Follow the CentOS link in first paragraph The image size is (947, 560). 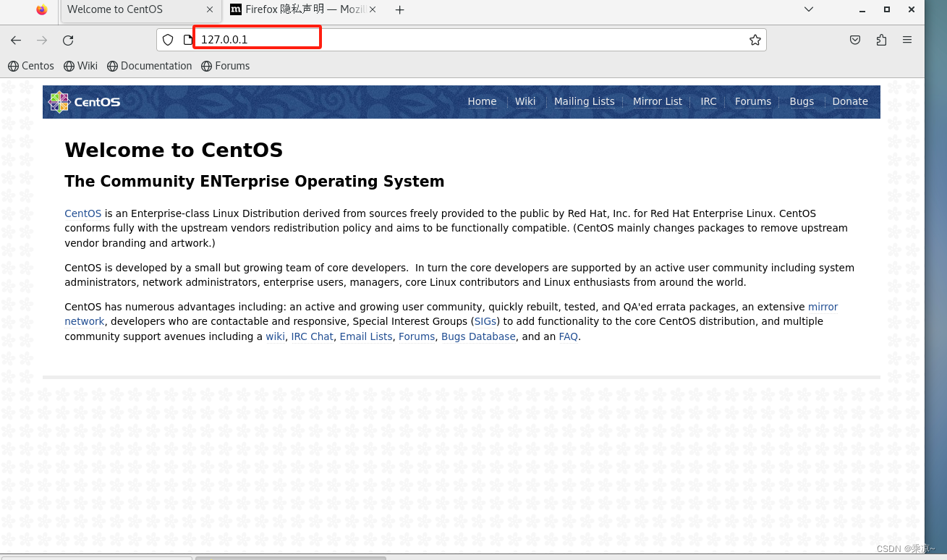83,213
